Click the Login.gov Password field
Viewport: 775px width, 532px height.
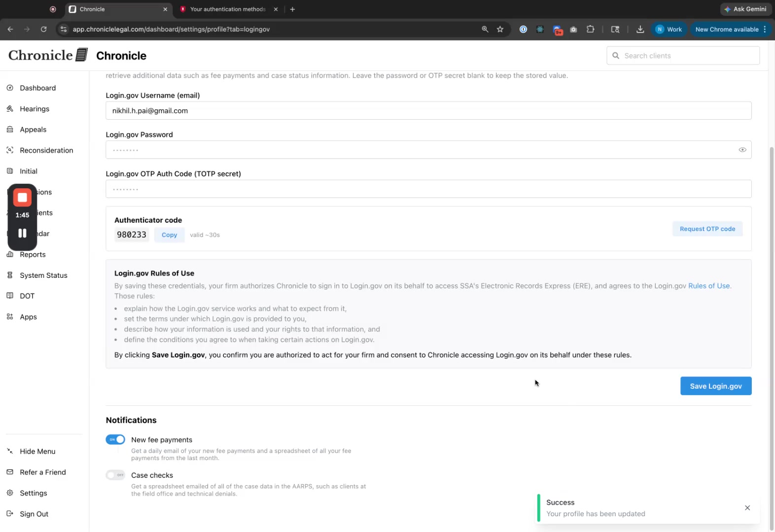428,150
